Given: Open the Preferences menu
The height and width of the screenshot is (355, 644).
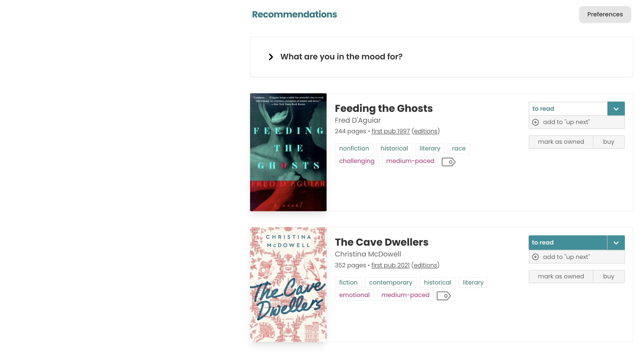Looking at the screenshot, I should tap(605, 14).
